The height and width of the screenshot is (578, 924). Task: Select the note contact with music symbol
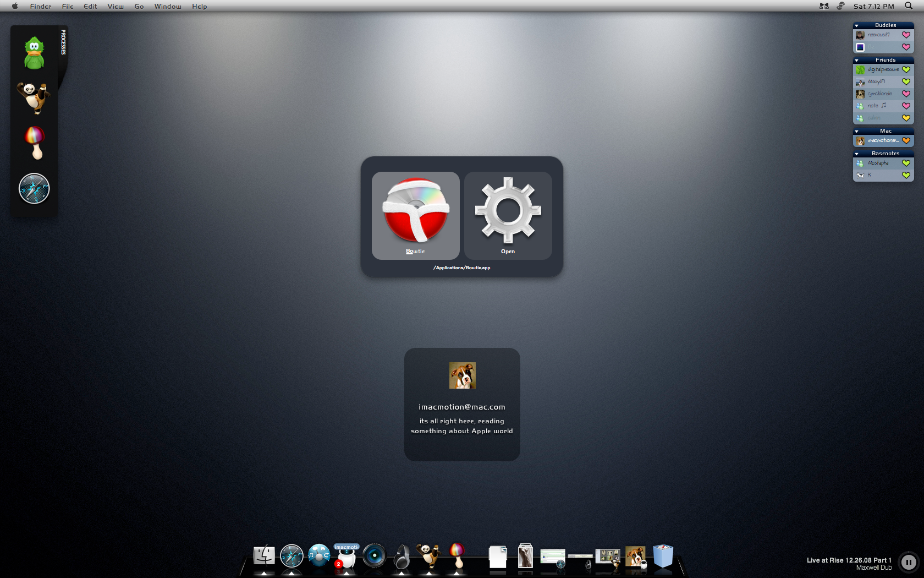(x=883, y=106)
